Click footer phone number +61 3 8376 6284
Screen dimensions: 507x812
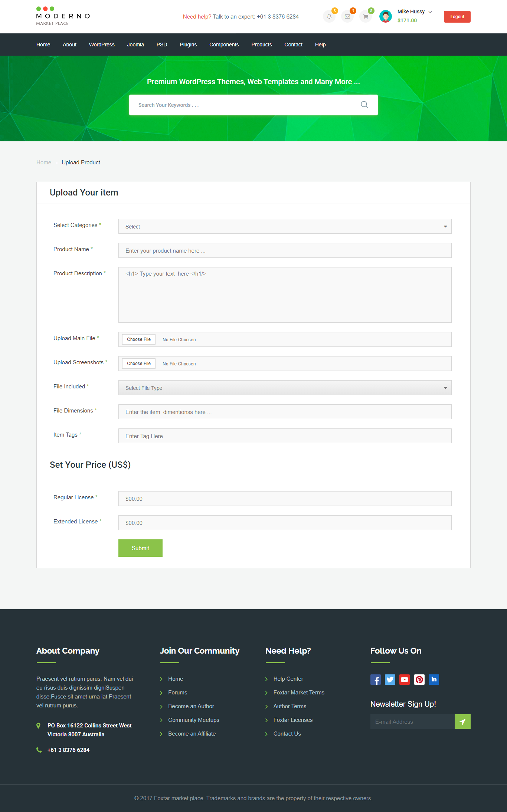[69, 750]
